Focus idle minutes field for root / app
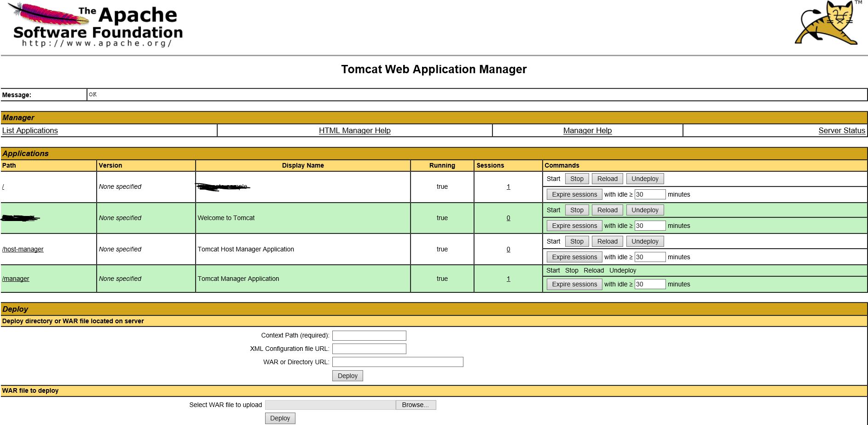Image resolution: width=868 pixels, height=425 pixels. pos(650,194)
